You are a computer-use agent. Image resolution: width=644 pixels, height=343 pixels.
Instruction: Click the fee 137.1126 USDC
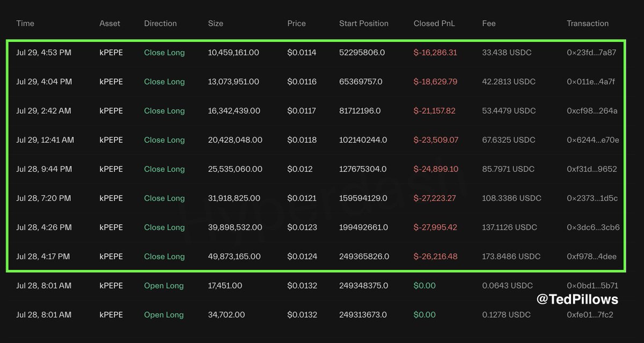(x=510, y=227)
